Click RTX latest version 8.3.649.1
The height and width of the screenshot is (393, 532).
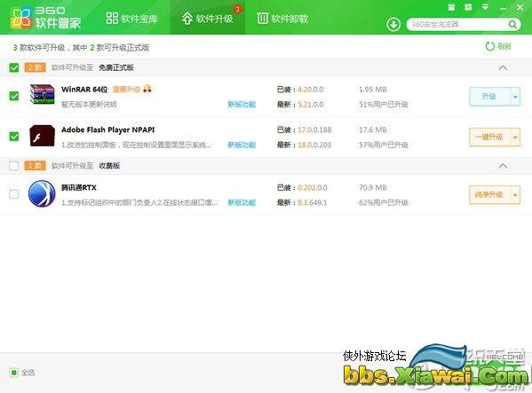coord(312,202)
